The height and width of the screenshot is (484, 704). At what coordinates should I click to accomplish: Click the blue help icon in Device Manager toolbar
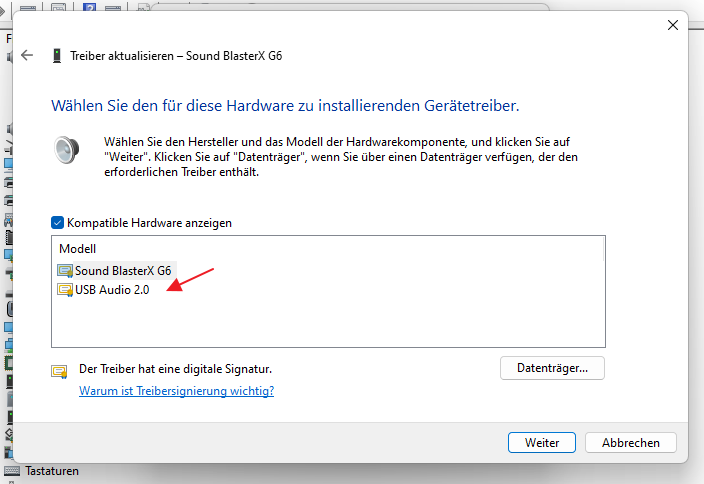click(89, 7)
